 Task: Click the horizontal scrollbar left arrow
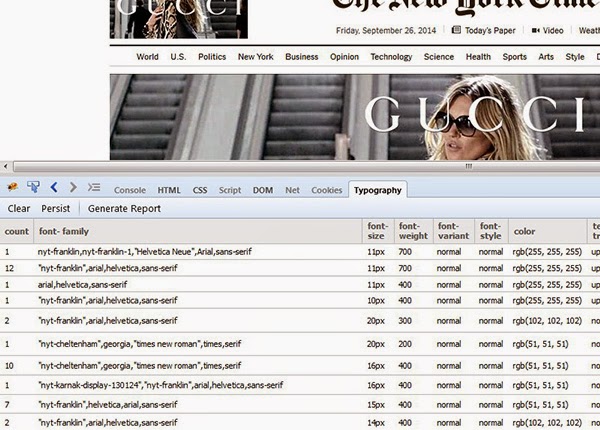click(5, 166)
